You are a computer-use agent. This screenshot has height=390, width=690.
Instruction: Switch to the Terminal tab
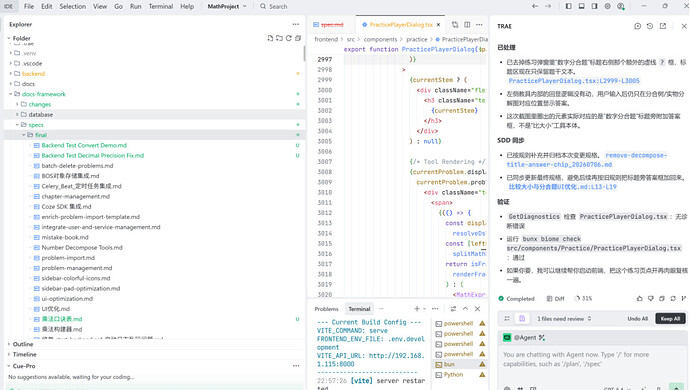[x=359, y=309]
